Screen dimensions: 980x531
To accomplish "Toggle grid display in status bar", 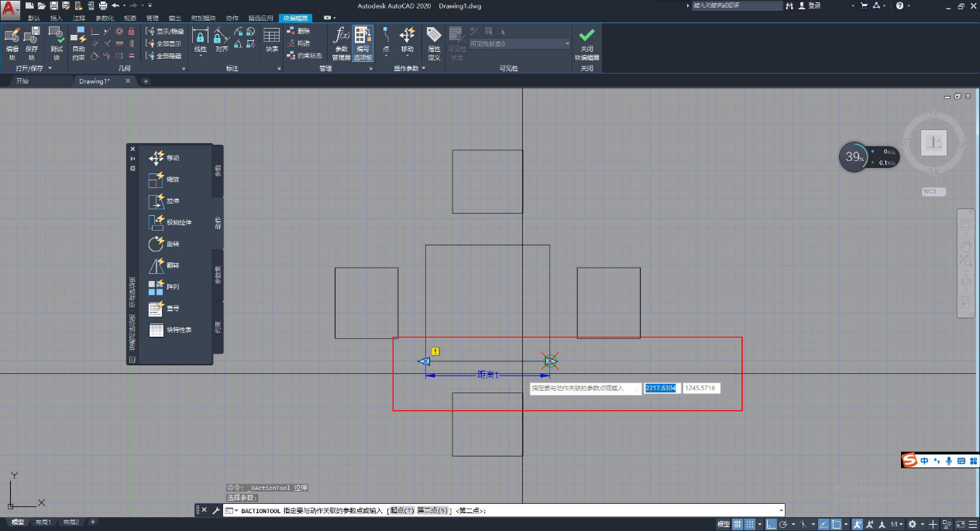I will coord(738,524).
